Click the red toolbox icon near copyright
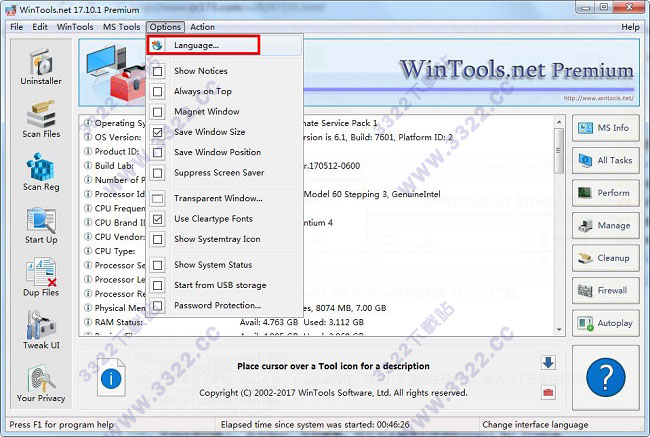Viewport: 650px width, 437px height. (548, 392)
